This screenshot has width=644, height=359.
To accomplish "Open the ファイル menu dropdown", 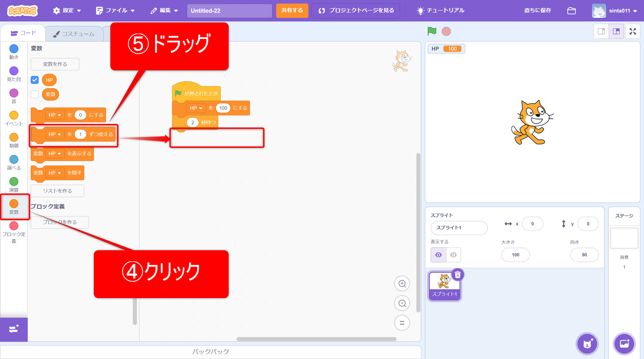I will click(x=115, y=11).
